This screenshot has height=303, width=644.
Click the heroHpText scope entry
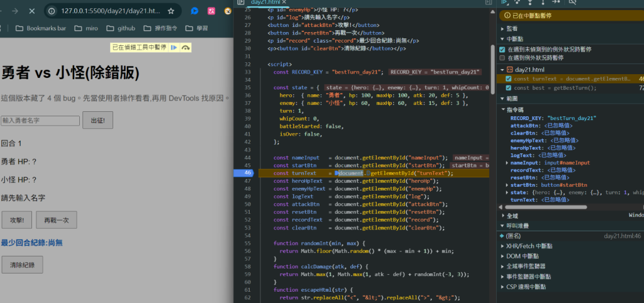[543, 148]
